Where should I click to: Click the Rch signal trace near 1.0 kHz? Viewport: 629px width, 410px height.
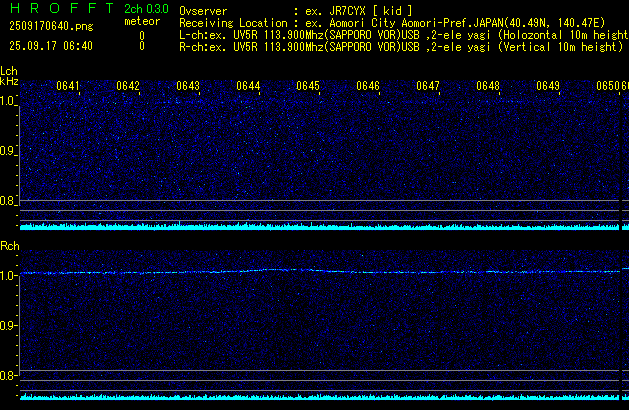point(320,272)
